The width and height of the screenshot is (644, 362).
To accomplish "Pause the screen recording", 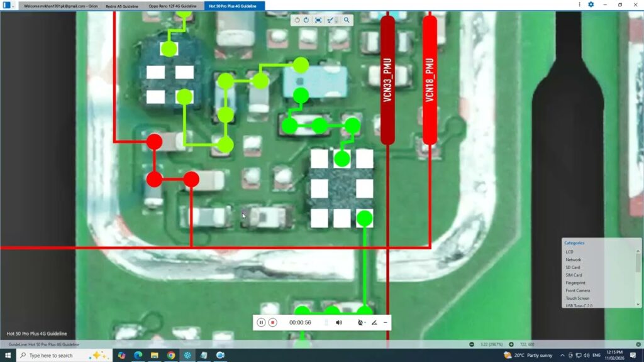I will click(261, 322).
